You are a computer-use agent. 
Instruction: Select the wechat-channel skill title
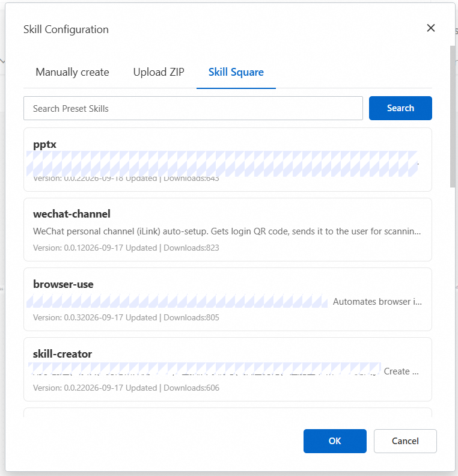tap(72, 214)
